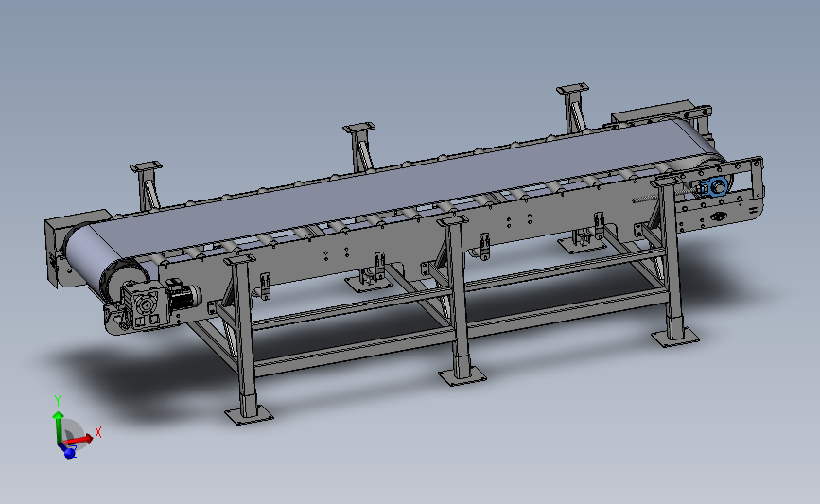Click the blue Z axis on triad

(x=68, y=451)
